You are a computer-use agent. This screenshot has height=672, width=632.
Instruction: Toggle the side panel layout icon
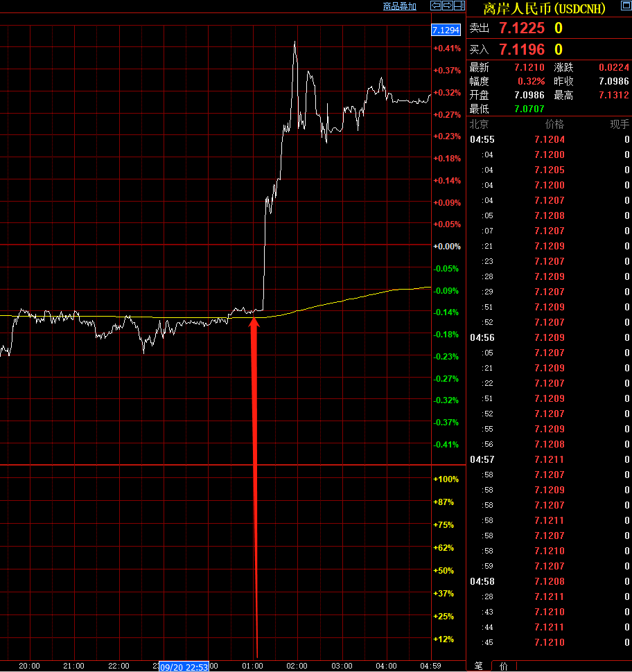point(459,6)
